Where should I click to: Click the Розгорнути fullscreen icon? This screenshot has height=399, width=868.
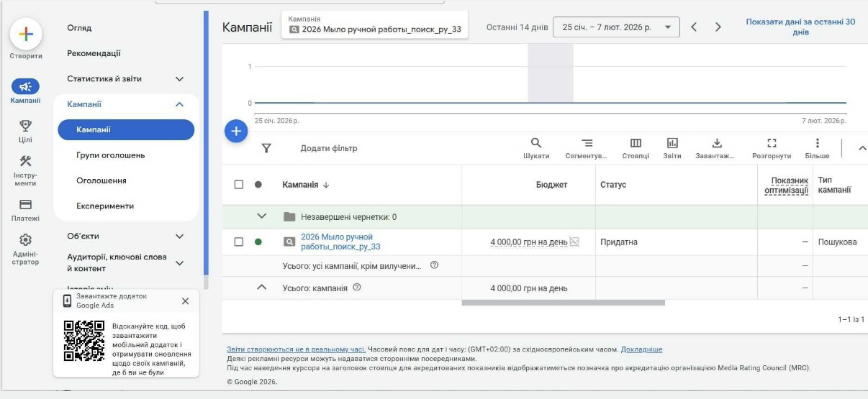(772, 142)
